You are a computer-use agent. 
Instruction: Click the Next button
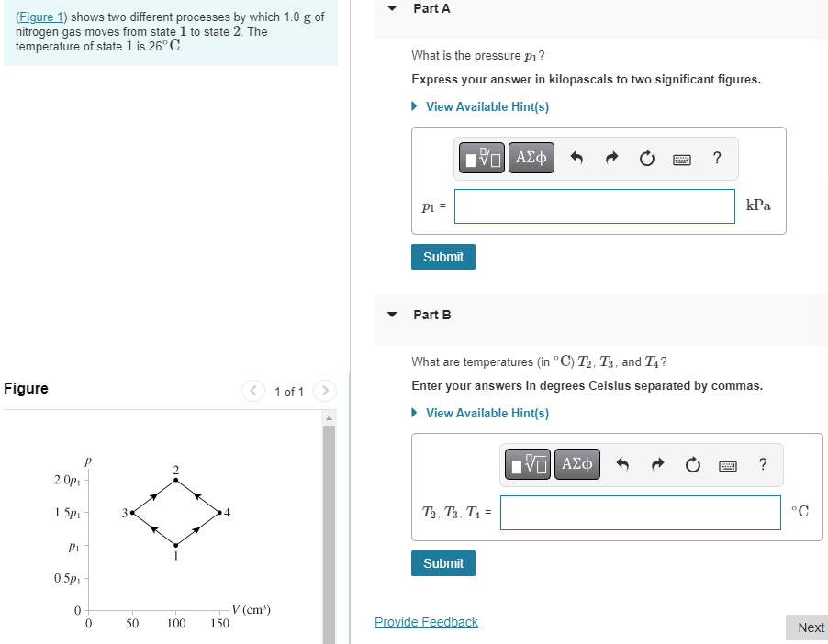coord(808,627)
